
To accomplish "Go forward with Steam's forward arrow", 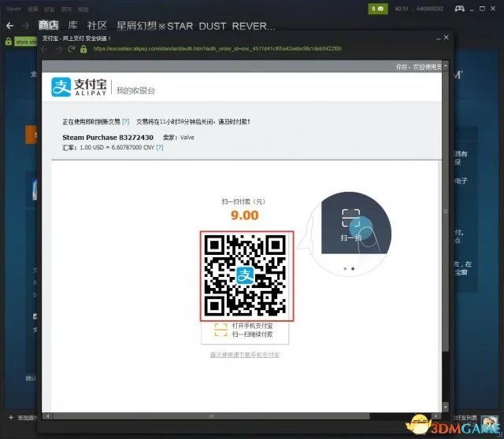I will (26, 26).
